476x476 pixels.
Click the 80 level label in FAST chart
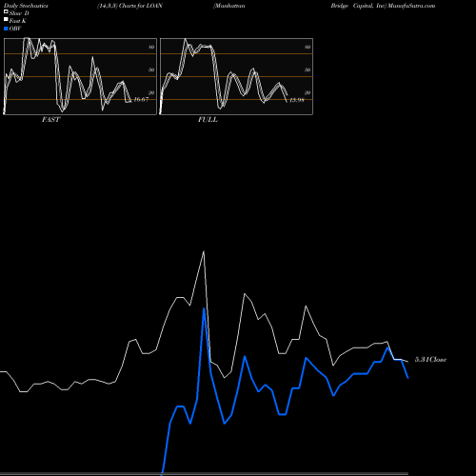151,47
